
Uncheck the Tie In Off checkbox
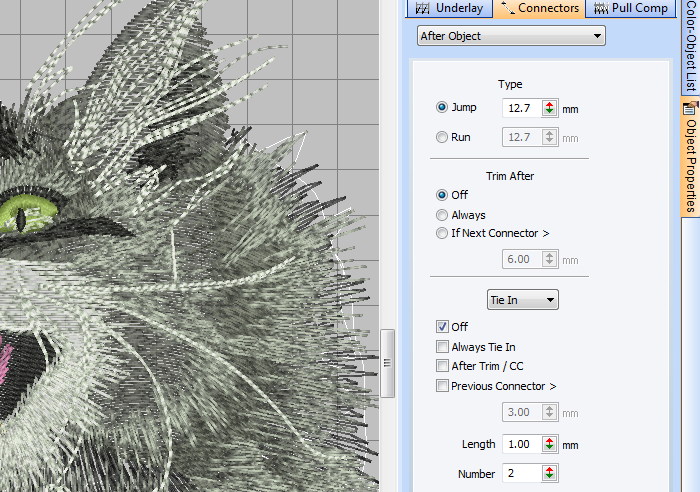tap(442, 327)
